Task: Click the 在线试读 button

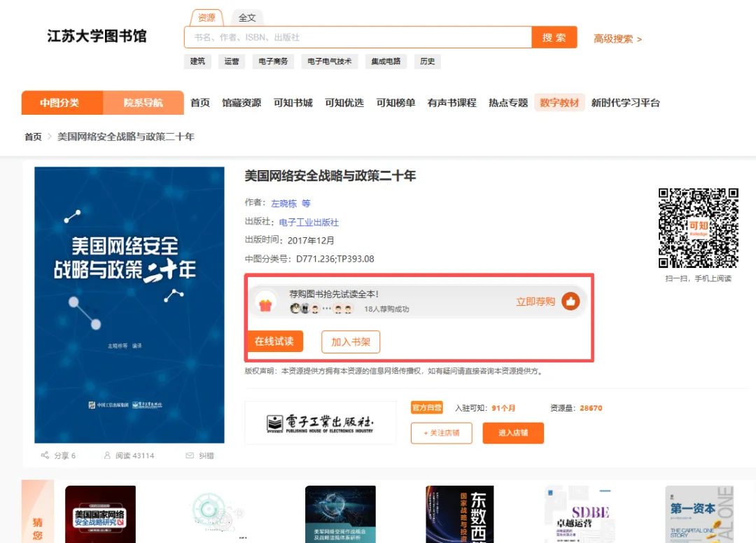Action: (274, 341)
